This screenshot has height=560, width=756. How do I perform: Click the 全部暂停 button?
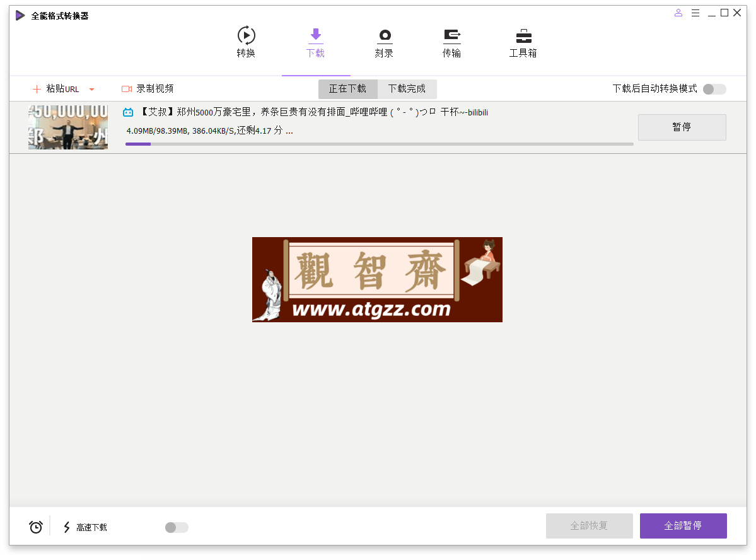(x=683, y=526)
